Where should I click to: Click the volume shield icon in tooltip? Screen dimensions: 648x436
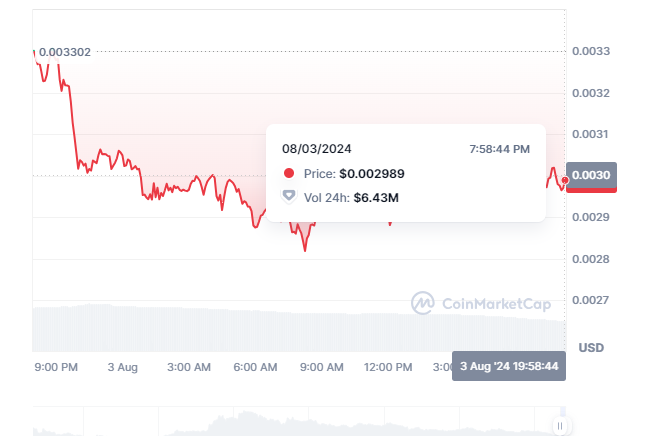point(289,197)
